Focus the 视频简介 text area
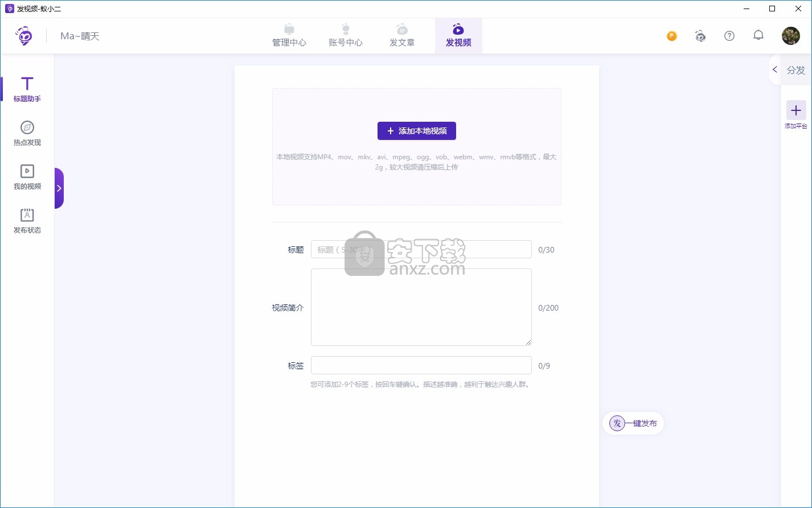The width and height of the screenshot is (812, 508). 421,307
